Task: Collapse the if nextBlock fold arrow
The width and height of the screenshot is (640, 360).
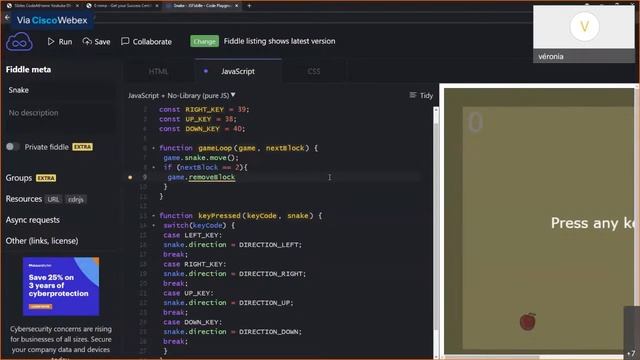Action: tap(153, 167)
